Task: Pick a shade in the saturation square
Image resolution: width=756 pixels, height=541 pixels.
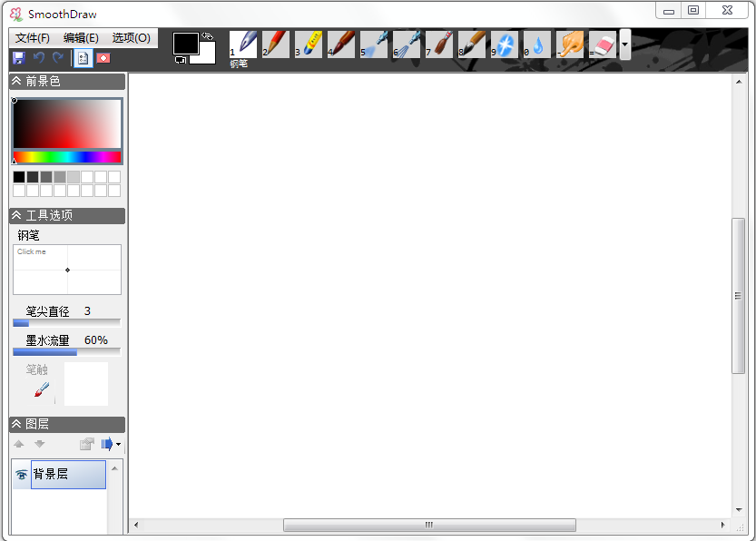Action: point(67,124)
